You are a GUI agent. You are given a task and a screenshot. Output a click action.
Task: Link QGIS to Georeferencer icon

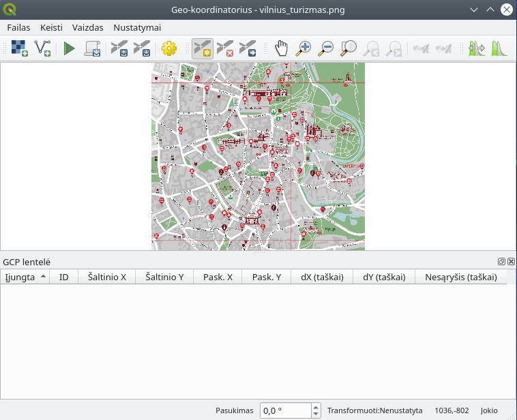coord(443,48)
